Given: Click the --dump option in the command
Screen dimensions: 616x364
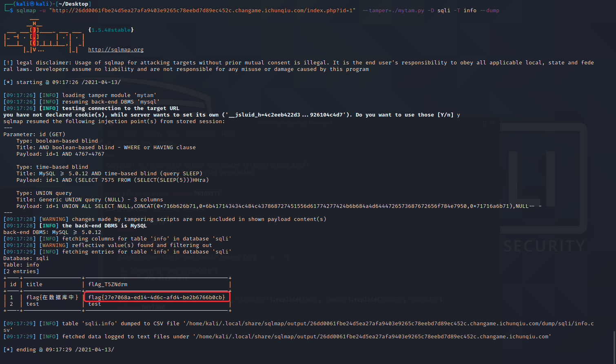Looking at the screenshot, I should pos(490,11).
